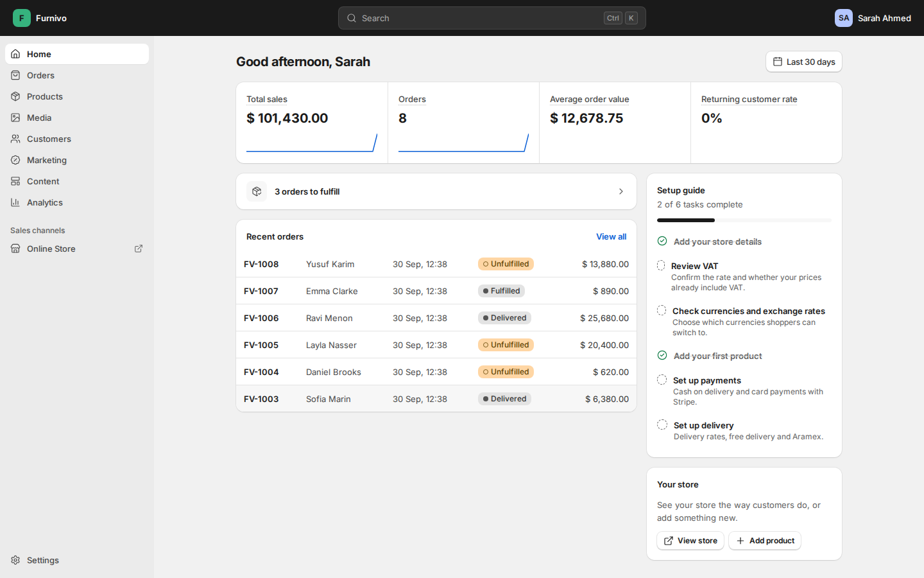Click the Marketing icon in sidebar
Viewport: 924px width, 578px height.
(15, 160)
